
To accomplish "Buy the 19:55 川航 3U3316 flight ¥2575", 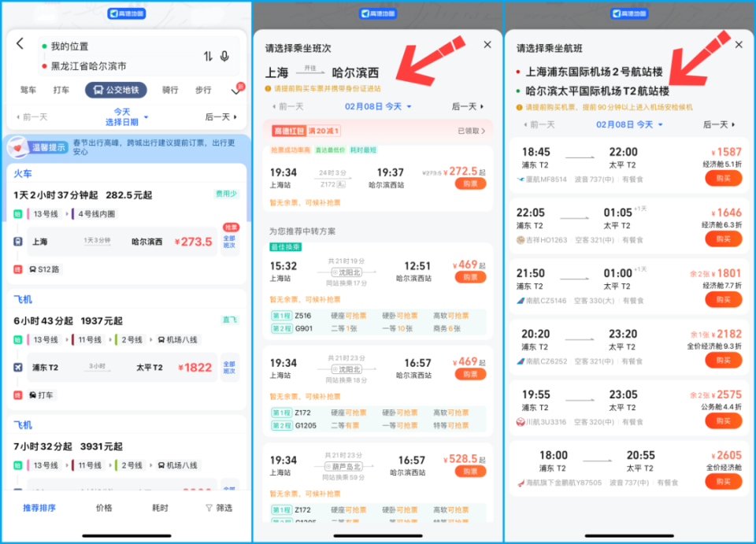I will (723, 421).
